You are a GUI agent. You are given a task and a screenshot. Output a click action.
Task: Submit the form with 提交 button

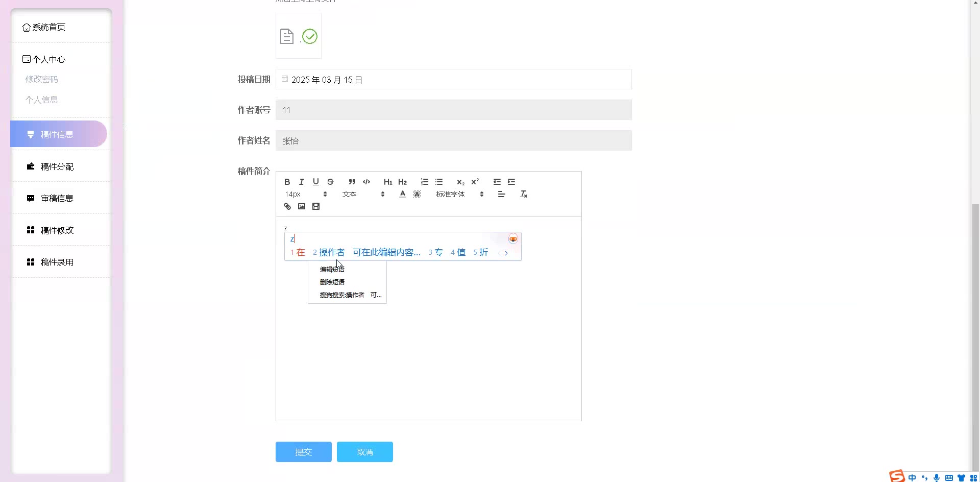tap(304, 452)
